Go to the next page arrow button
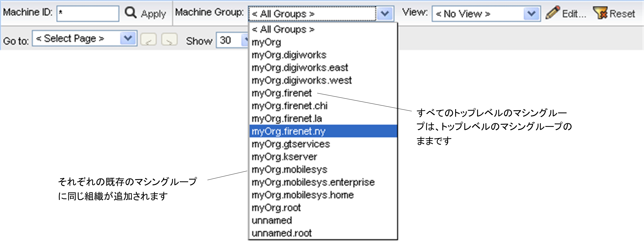This screenshot has height=242, width=644. [x=169, y=39]
